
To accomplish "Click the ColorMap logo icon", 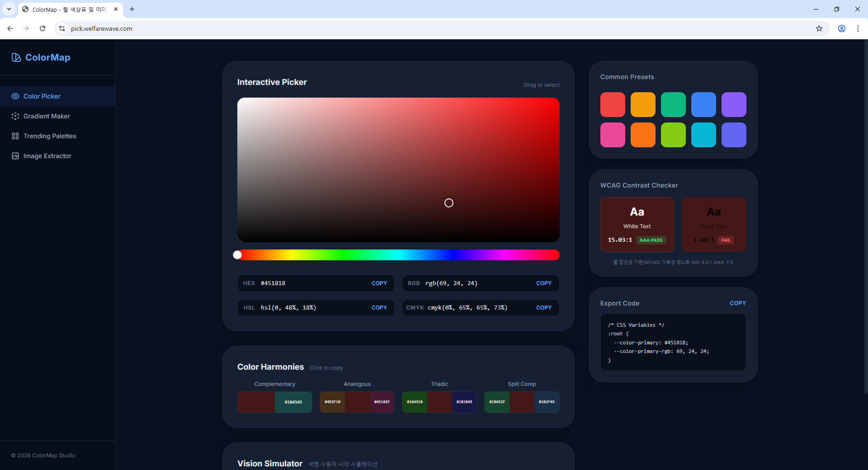I will click(16, 57).
